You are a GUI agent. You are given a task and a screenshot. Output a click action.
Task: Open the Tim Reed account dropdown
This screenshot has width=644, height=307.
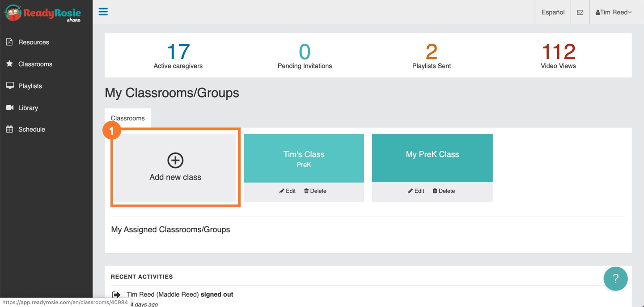click(x=613, y=12)
